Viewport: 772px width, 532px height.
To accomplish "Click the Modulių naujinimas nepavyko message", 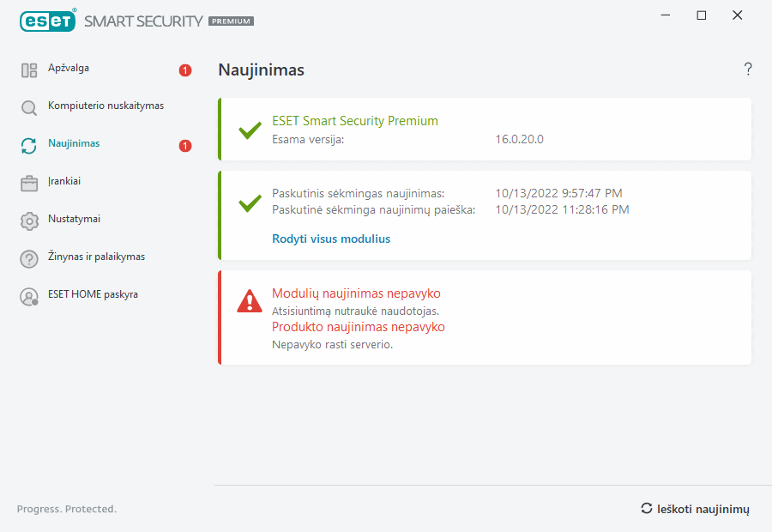I will click(356, 293).
